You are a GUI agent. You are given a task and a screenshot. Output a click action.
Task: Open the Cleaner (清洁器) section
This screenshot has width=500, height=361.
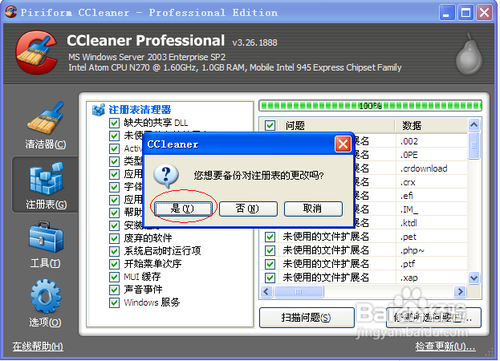[46, 126]
